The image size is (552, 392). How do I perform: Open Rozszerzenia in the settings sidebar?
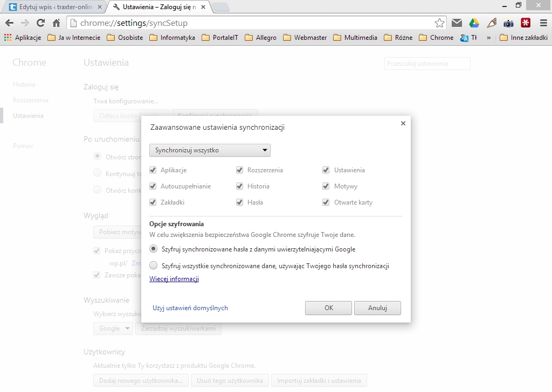[31, 100]
